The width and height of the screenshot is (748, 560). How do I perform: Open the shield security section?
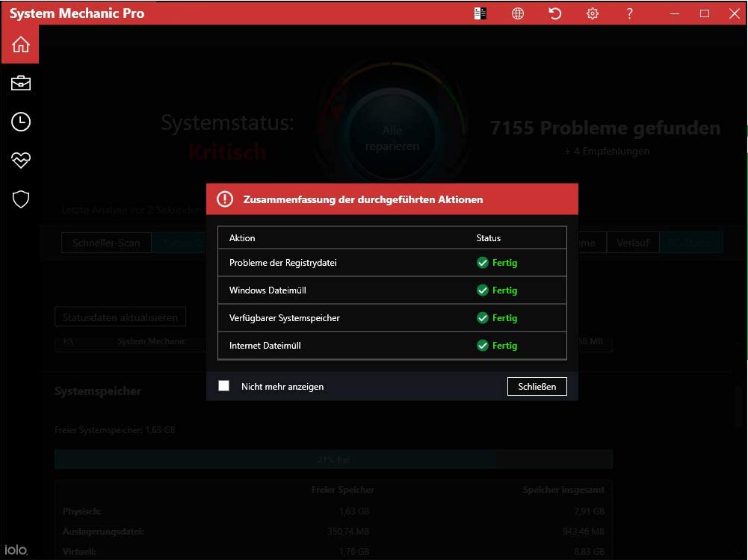[20, 199]
